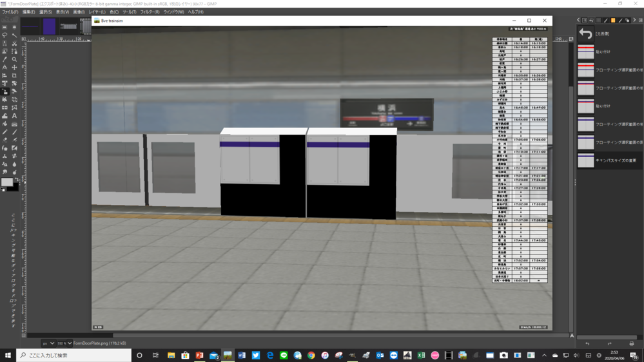This screenshot has height=362, width=644.
Task: Select the Free Select lasso tool
Action: coord(5,35)
